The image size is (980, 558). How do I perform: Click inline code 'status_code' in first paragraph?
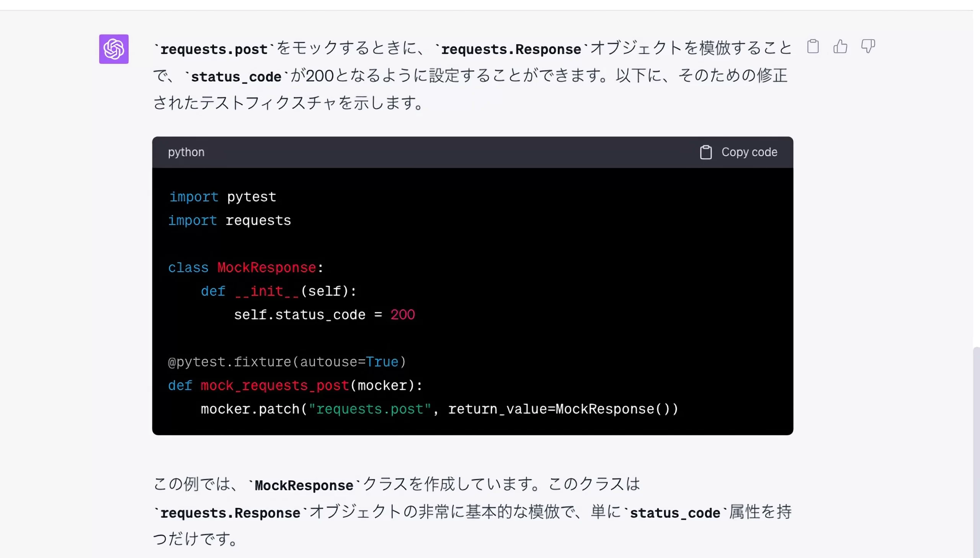pos(236,77)
